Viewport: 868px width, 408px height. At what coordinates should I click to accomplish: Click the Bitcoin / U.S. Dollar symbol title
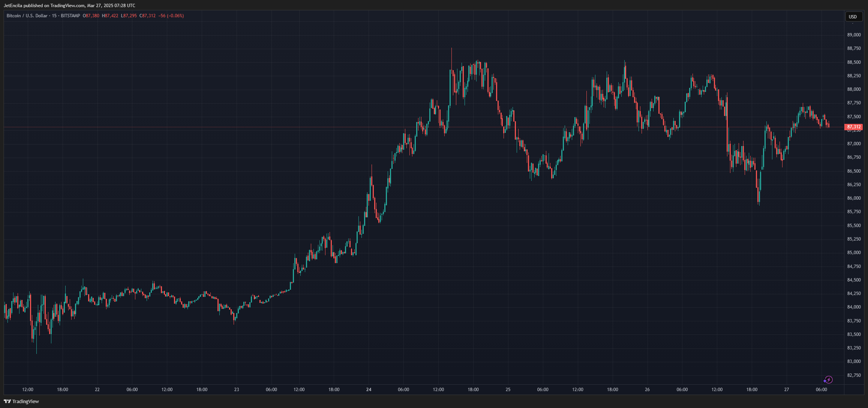27,16
